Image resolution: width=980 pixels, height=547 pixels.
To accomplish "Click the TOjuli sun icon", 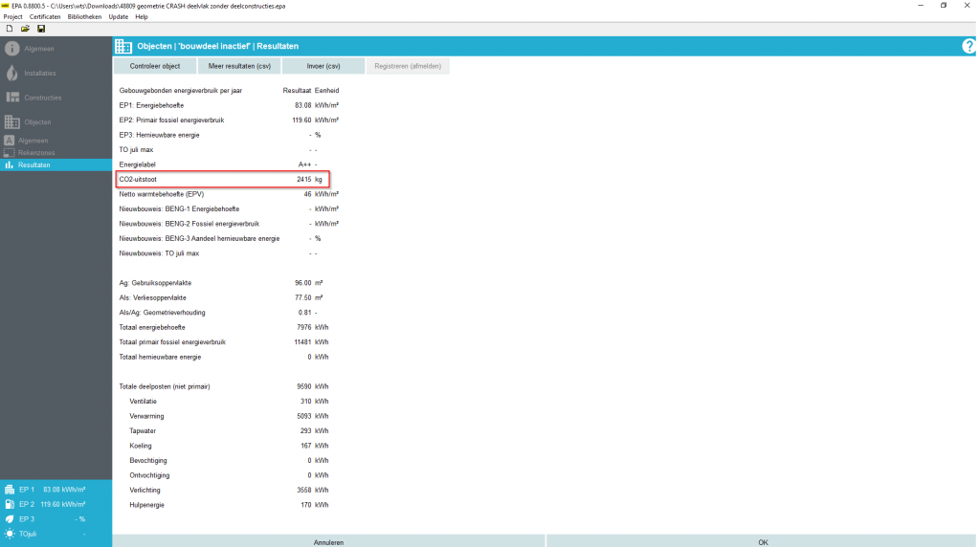I will pos(10,534).
